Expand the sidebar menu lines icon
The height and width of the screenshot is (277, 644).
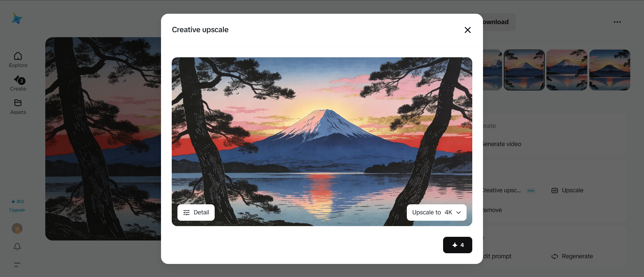[17, 265]
